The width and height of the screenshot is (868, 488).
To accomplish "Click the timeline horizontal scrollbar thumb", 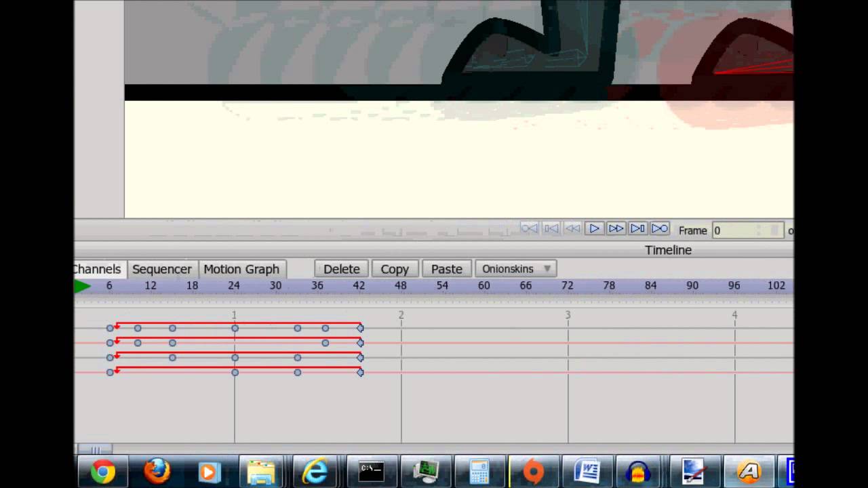I will click(95, 449).
